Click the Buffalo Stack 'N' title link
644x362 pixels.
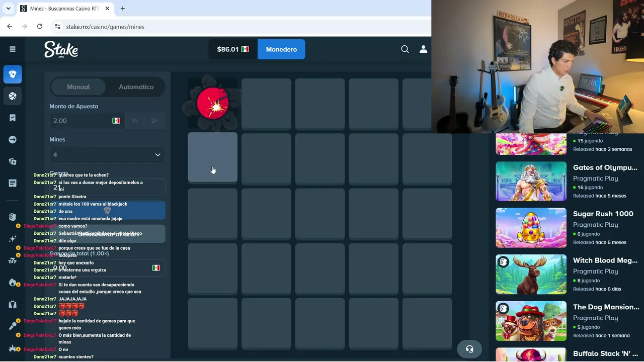[x=605, y=353]
